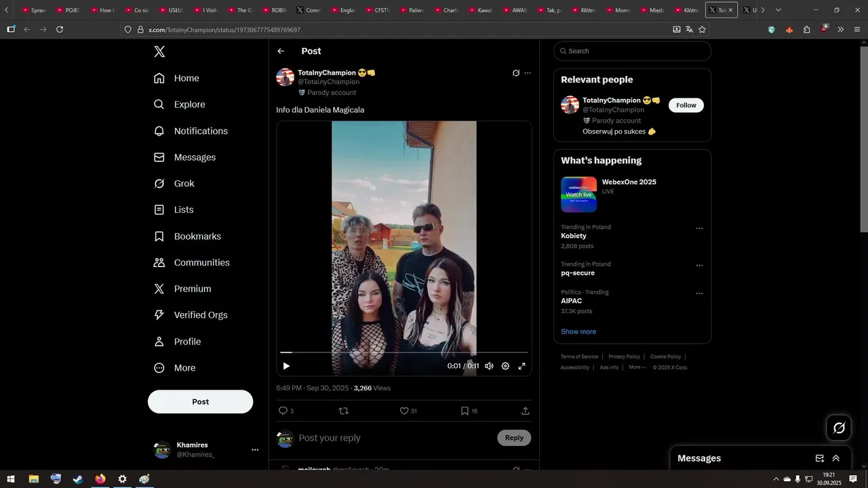This screenshot has width=868, height=488.
Task: Compose new message in Messages drawer
Action: point(819,458)
